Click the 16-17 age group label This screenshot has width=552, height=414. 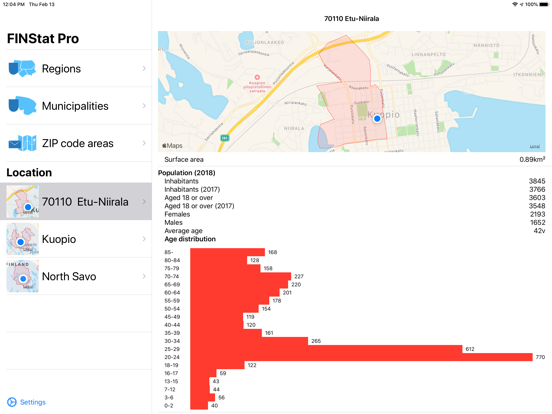171,373
